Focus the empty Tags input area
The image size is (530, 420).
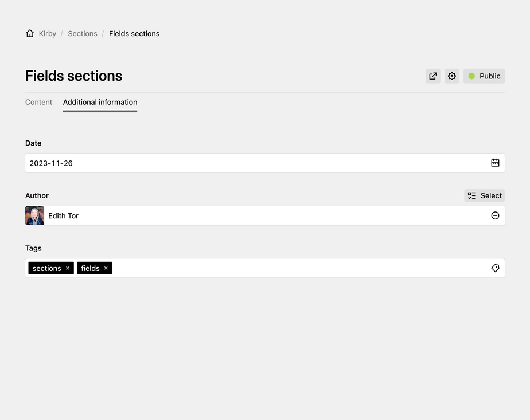(298, 268)
